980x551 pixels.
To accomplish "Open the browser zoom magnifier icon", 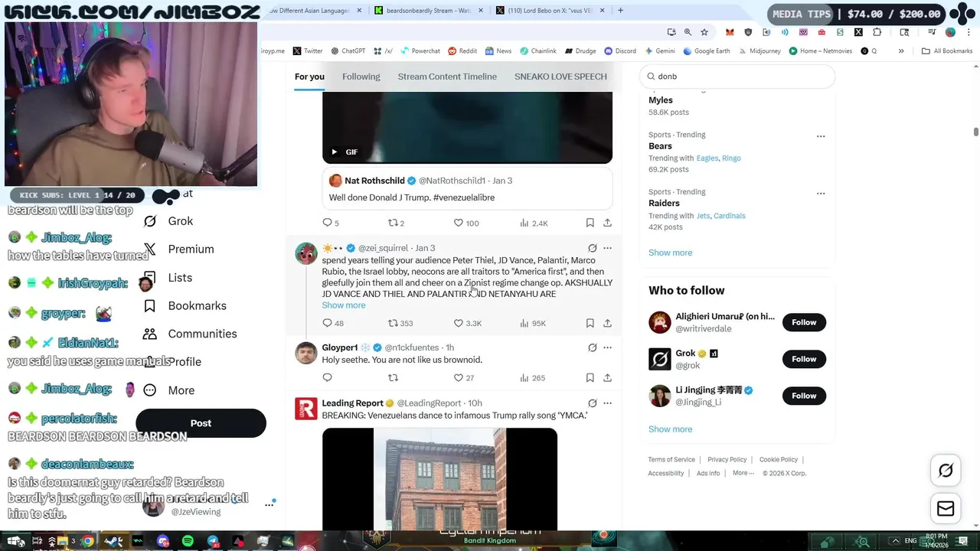I will (x=688, y=32).
